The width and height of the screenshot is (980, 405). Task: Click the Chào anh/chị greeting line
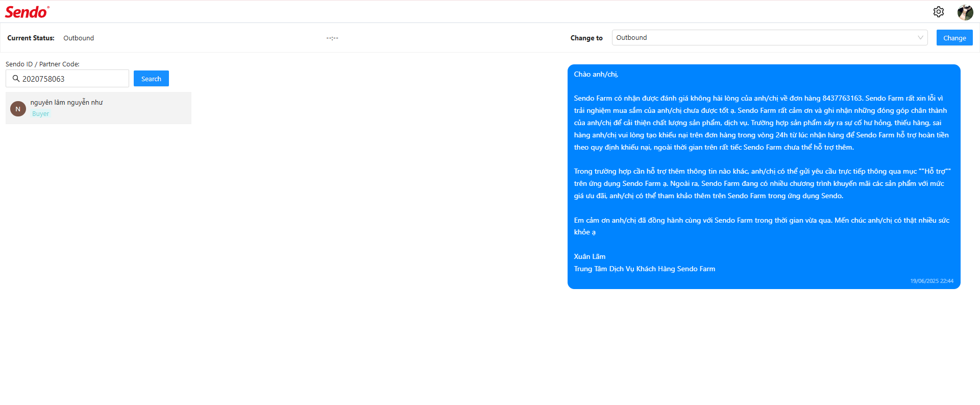(596, 75)
